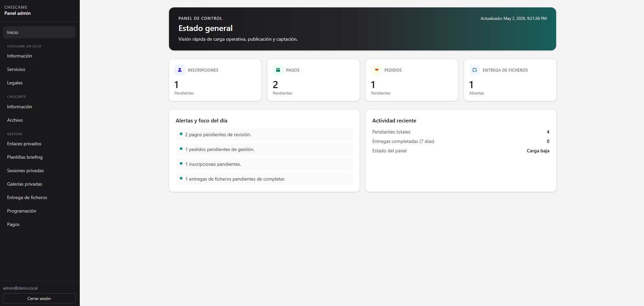Click the Inscripciones person icon

[180, 70]
